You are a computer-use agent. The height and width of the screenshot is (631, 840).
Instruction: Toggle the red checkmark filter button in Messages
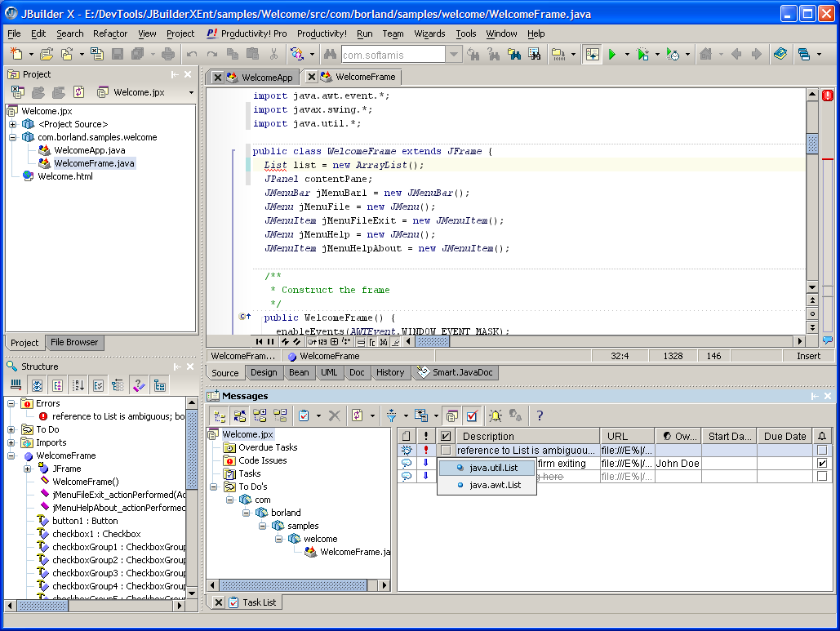pyautogui.click(x=472, y=415)
